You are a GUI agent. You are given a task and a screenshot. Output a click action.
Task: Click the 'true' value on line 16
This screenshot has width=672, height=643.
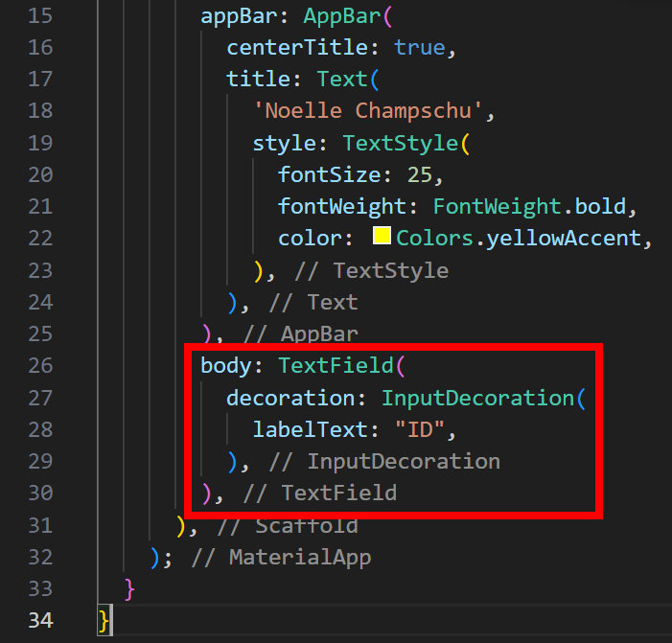[420, 48]
